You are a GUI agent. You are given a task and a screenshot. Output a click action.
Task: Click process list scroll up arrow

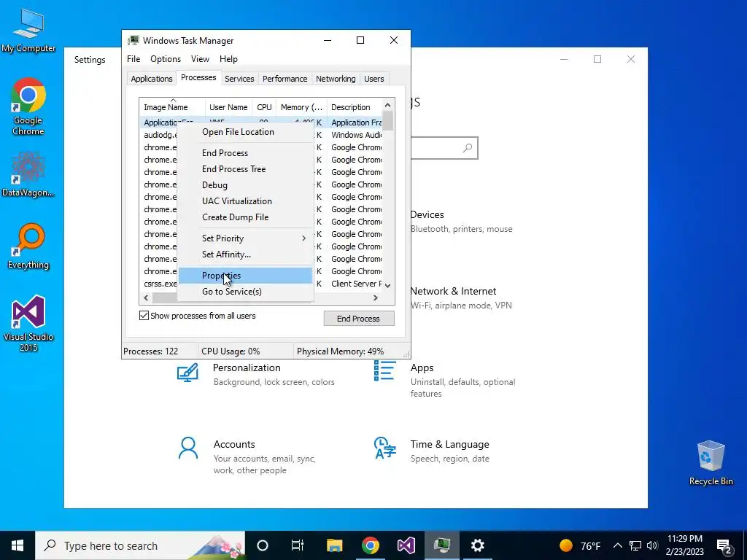pyautogui.click(x=388, y=105)
